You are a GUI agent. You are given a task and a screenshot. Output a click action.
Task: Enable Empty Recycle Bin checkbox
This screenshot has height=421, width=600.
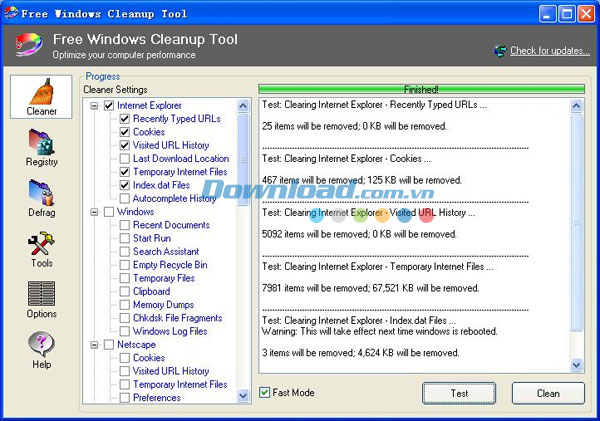click(125, 265)
